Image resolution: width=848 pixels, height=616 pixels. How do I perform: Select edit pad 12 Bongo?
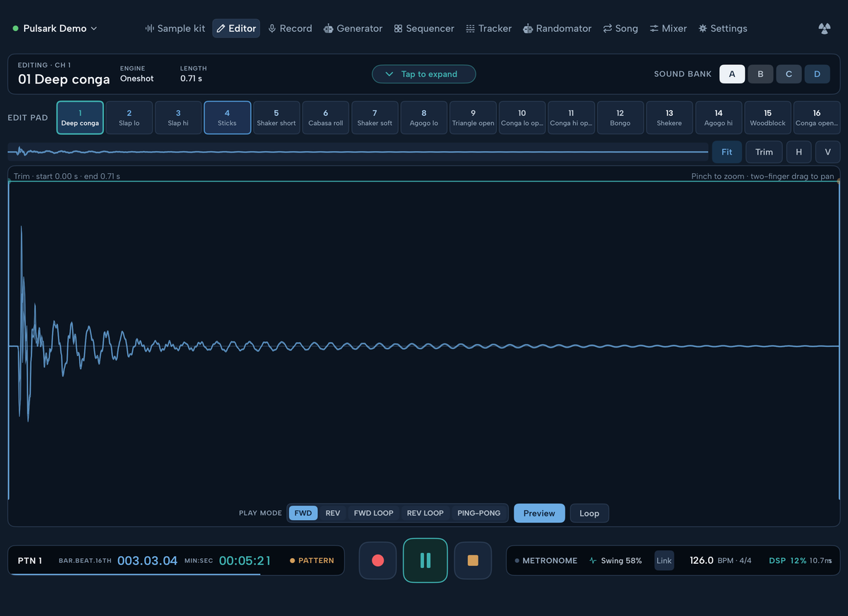pyautogui.click(x=620, y=117)
